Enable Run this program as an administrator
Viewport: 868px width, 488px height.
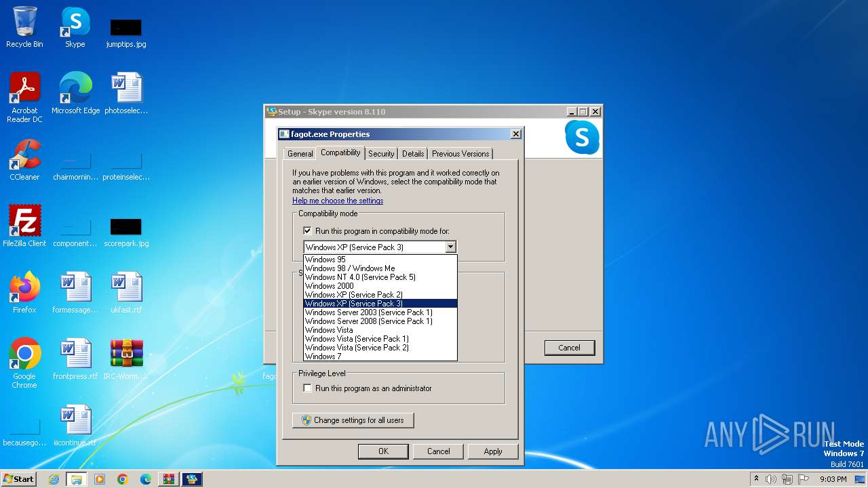click(x=308, y=388)
